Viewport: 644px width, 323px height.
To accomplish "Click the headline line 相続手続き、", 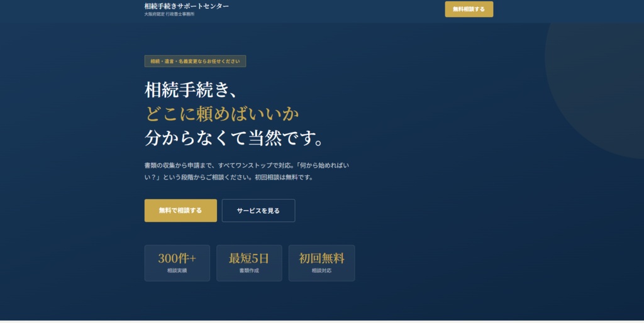I will pyautogui.click(x=191, y=89).
